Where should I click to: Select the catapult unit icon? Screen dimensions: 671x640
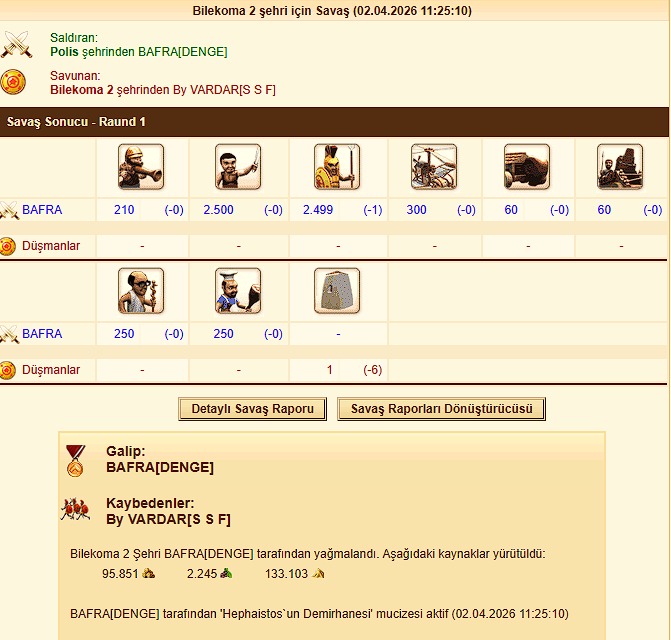point(620,167)
